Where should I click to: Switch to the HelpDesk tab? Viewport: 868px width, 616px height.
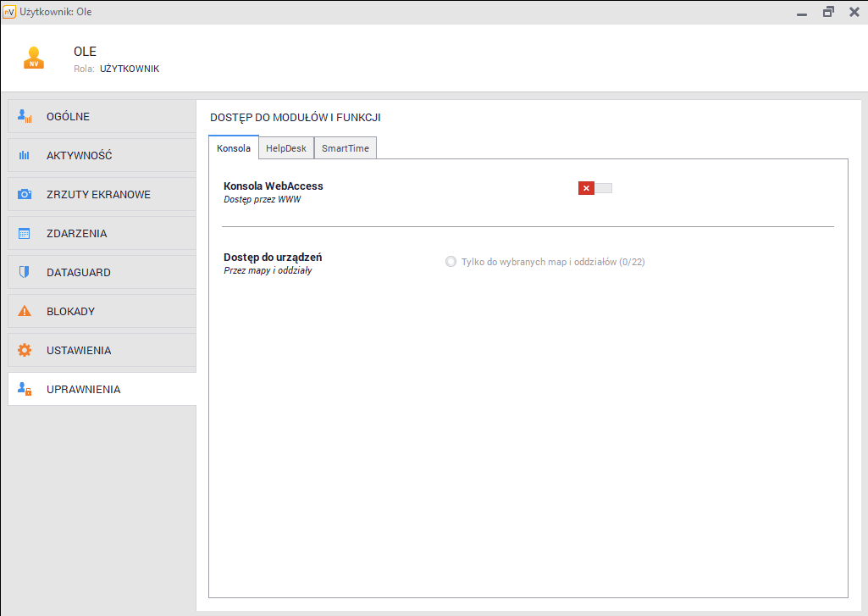(x=286, y=147)
